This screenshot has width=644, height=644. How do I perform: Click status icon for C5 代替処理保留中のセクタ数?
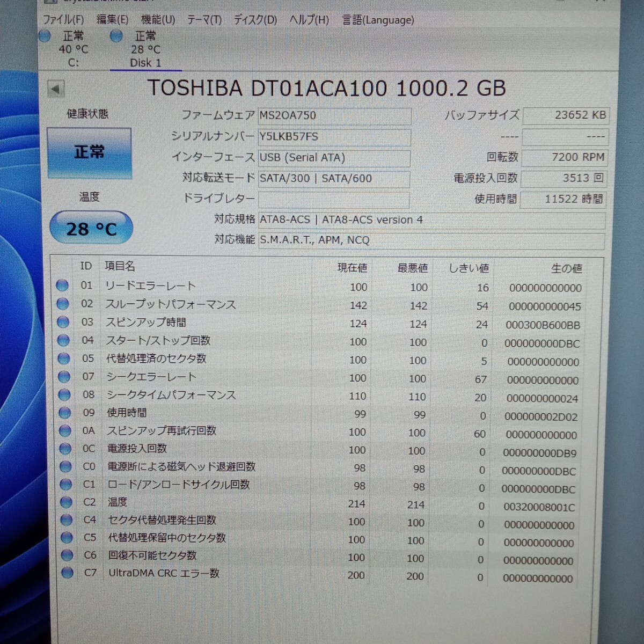point(67,538)
